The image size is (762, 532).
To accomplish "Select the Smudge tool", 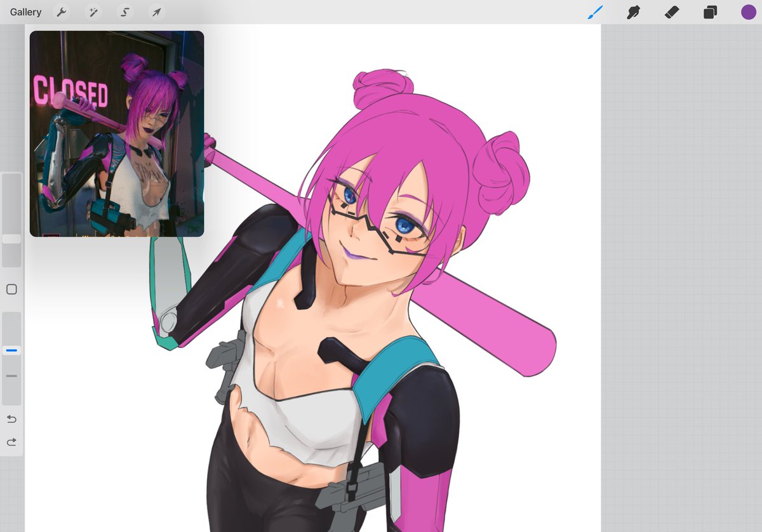I will pyautogui.click(x=633, y=12).
